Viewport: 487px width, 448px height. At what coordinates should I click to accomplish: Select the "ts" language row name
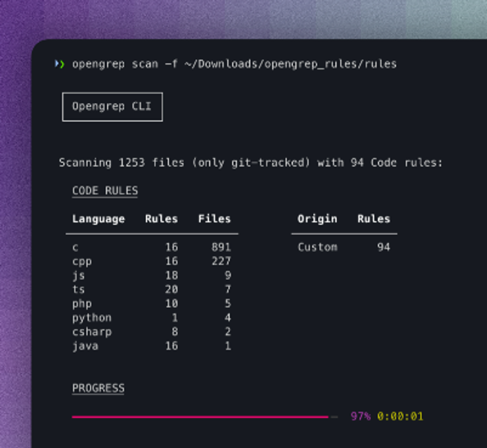point(79,289)
